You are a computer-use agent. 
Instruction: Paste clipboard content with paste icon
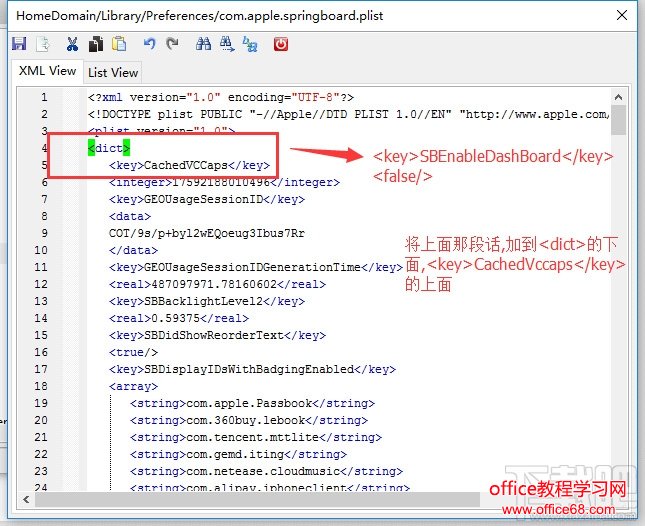(119, 44)
